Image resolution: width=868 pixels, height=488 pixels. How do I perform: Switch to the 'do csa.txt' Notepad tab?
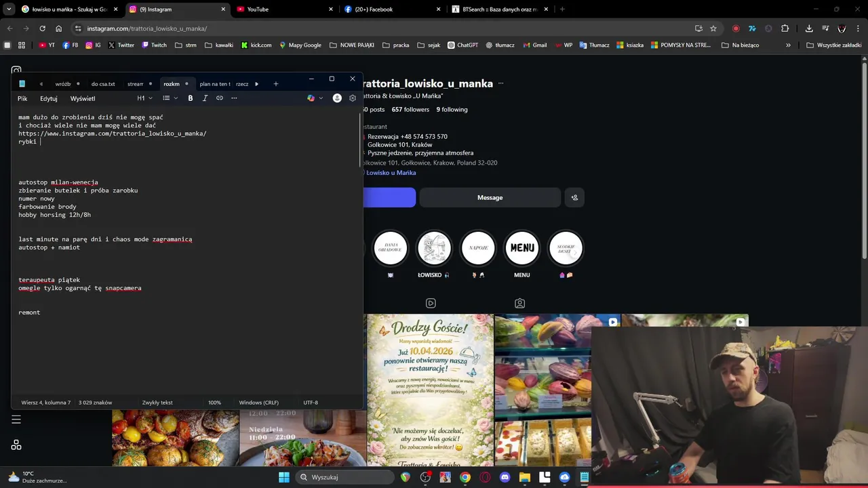tap(103, 84)
